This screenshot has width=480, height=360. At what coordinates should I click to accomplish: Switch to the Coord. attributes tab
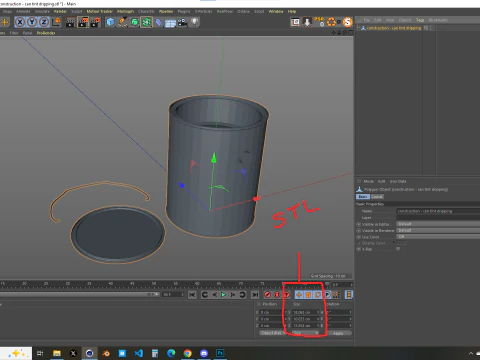coord(377,197)
